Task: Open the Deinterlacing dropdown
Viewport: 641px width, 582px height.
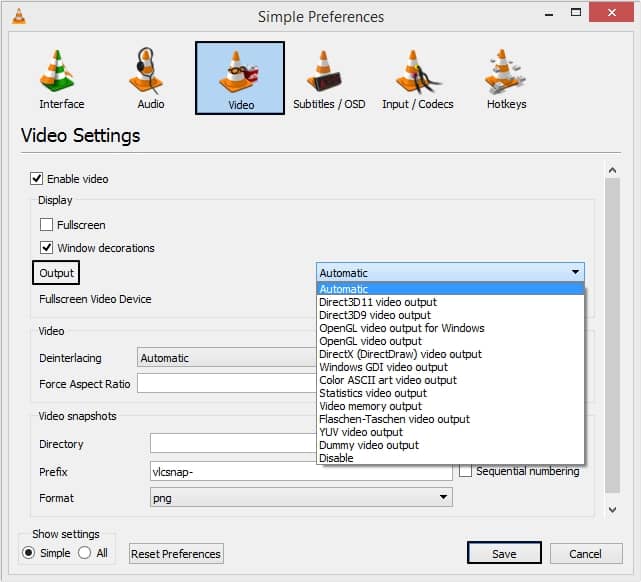Action: coord(227,358)
